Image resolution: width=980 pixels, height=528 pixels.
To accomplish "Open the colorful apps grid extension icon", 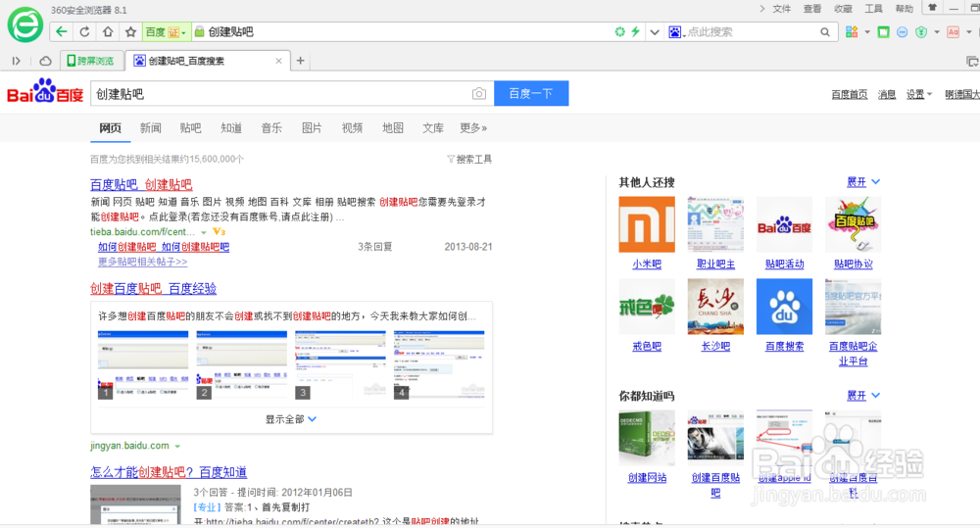I will click(x=852, y=32).
